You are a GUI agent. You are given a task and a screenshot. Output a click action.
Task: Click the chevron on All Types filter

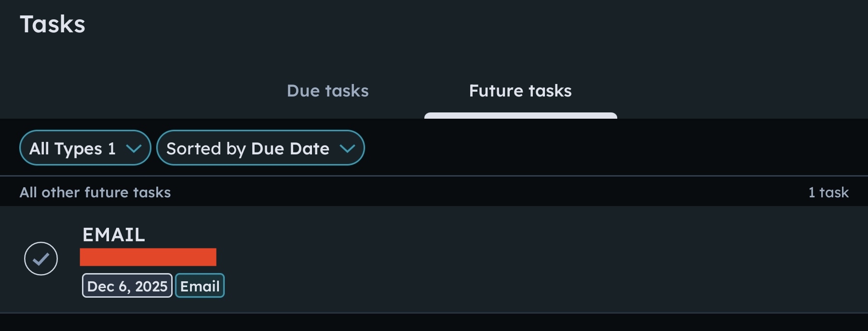pyautogui.click(x=134, y=149)
